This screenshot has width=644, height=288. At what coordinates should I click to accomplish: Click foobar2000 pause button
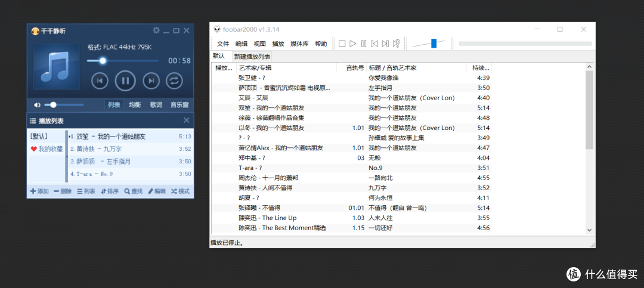coord(364,44)
